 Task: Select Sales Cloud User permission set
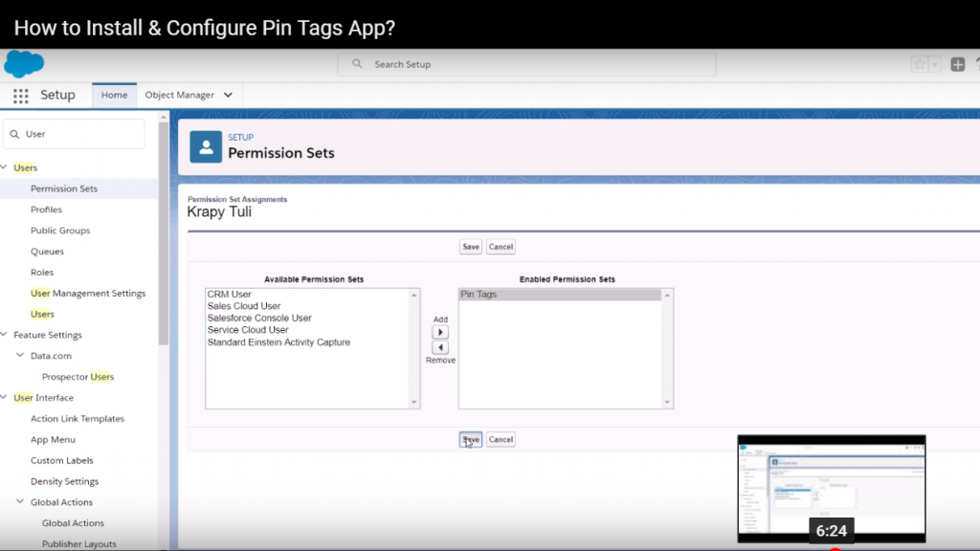pyautogui.click(x=244, y=306)
